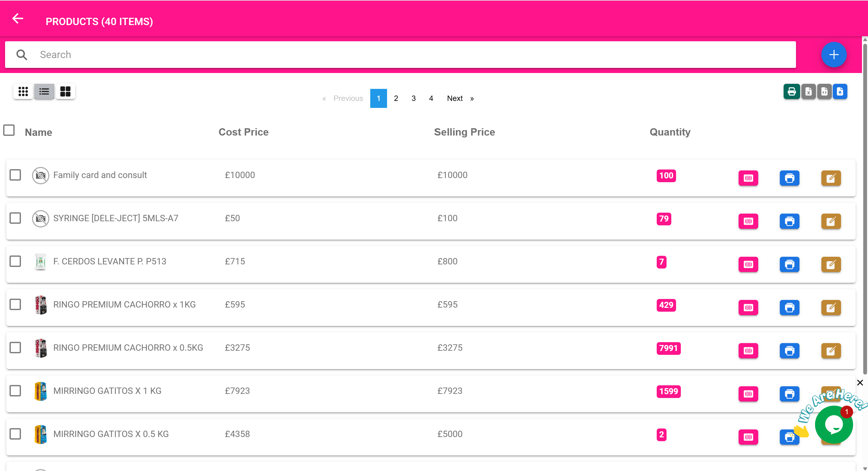Screen dimensions: 868x471
Task: Print label for F. CERDOS LEVANTE P. P513
Action: tap(790, 264)
